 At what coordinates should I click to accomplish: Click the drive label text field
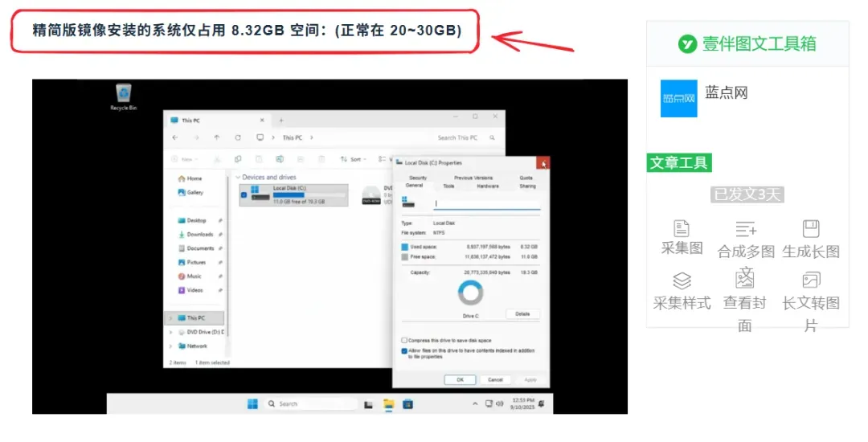tap(486, 203)
